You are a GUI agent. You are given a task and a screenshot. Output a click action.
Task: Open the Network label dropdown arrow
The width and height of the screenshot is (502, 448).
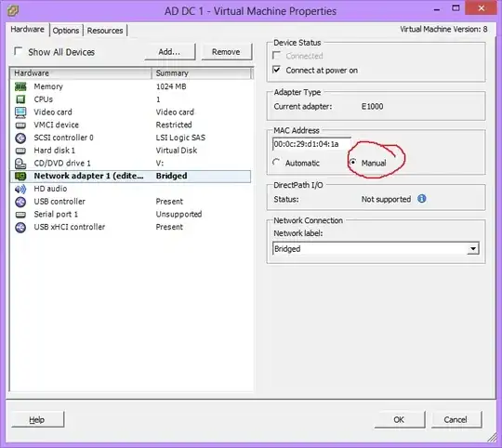pos(473,249)
